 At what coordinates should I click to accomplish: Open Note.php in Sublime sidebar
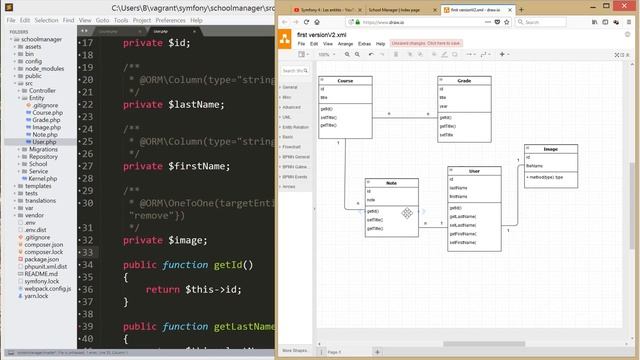pos(45,135)
